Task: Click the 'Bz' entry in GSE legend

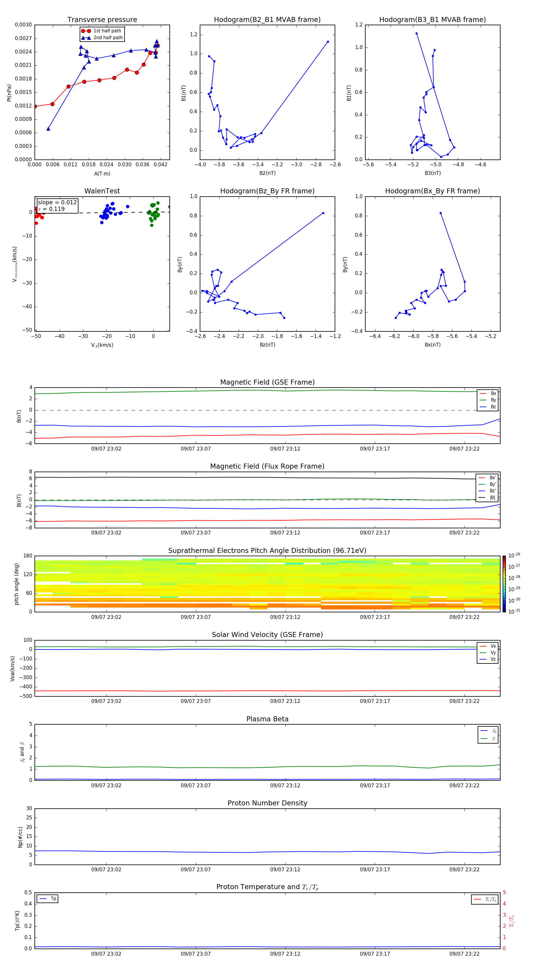Action: click(488, 407)
